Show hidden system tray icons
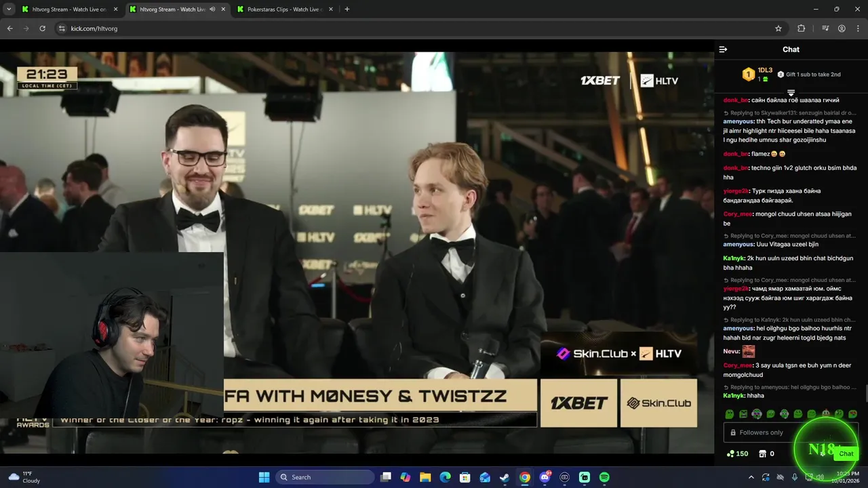Image resolution: width=868 pixels, height=488 pixels. click(x=751, y=477)
